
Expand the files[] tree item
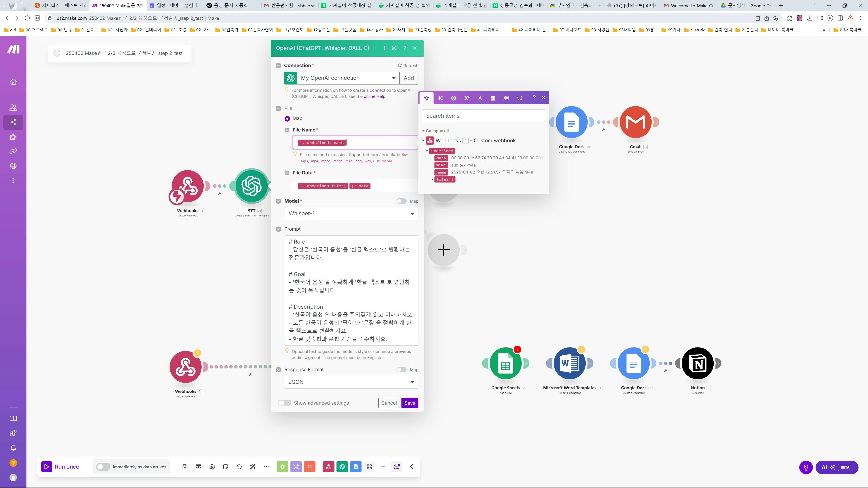[432, 179]
